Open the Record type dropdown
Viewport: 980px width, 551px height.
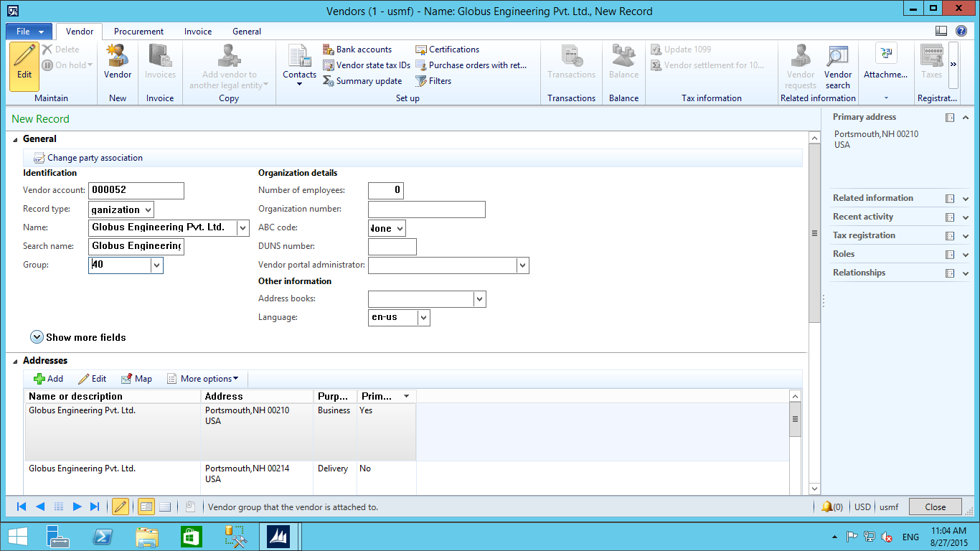[148, 209]
